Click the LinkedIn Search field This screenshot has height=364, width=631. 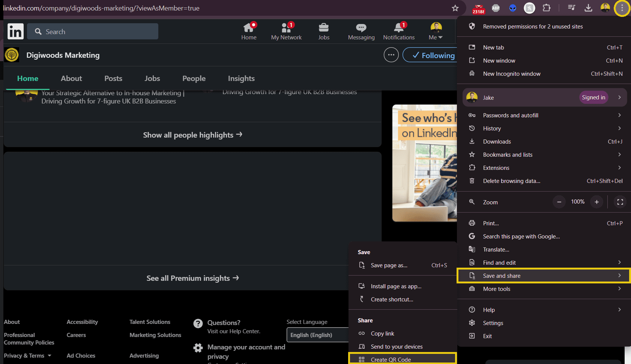[x=93, y=31]
